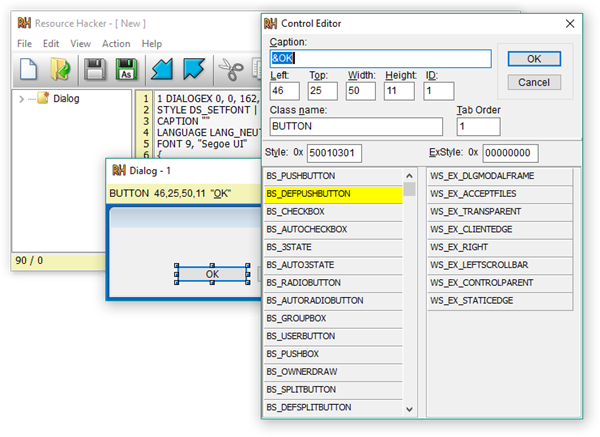This screenshot has width=600, height=437.
Task: Toggle BS_AUTORADIOBUTTON style
Action: click(x=333, y=300)
